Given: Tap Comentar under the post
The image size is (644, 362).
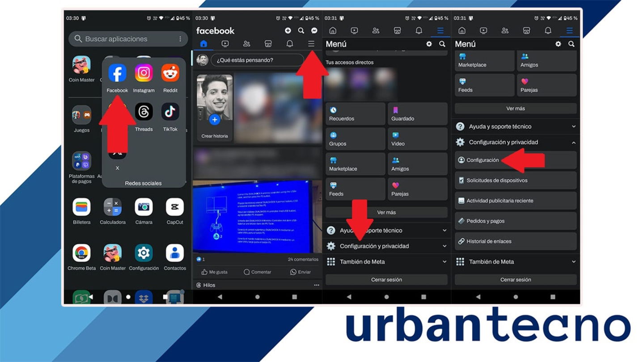Looking at the screenshot, I should coord(257,272).
